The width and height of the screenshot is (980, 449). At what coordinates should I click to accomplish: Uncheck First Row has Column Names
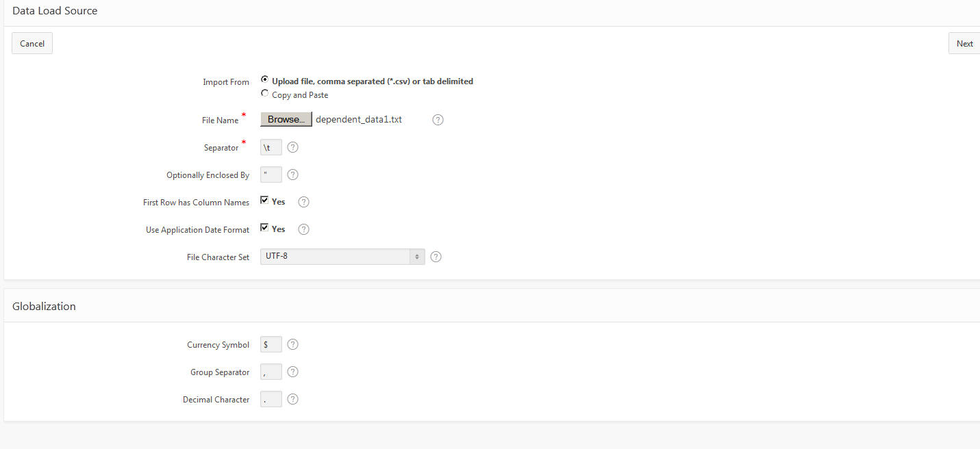(x=264, y=201)
